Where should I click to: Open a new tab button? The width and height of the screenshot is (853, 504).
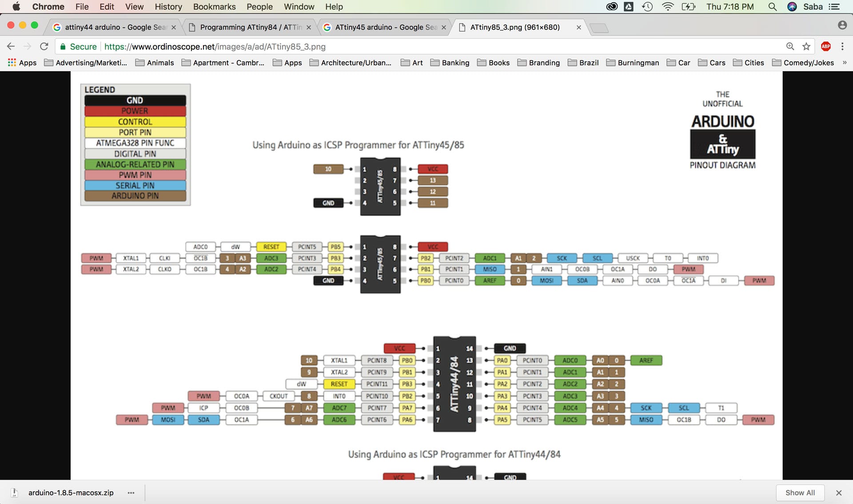tap(599, 28)
